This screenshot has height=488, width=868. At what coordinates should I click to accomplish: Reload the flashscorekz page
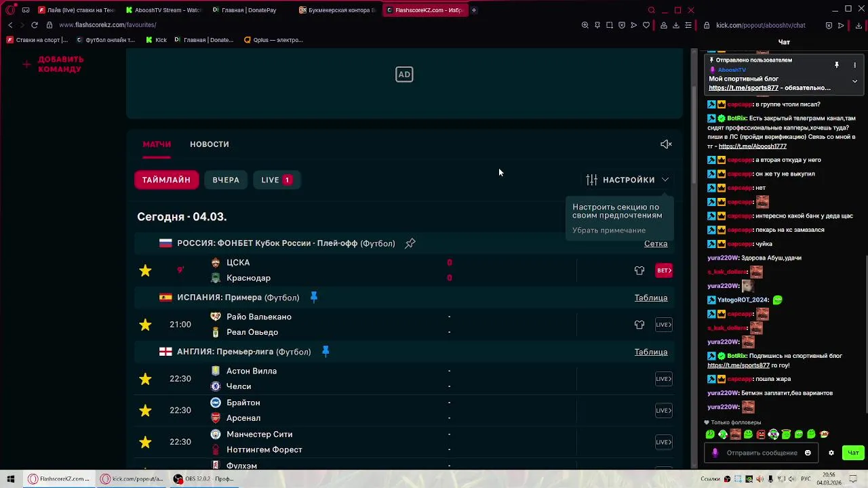pyautogui.click(x=35, y=25)
